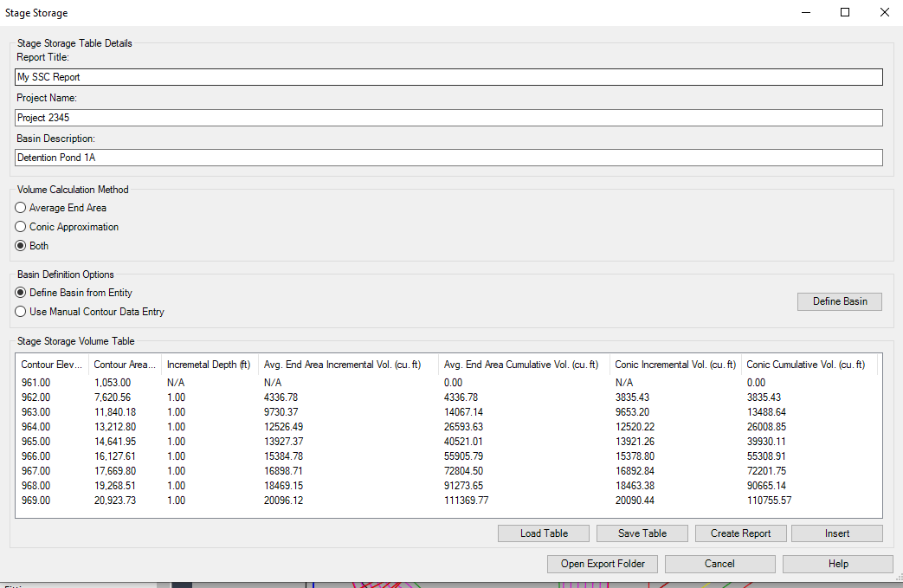Open Export Folder button
This screenshot has width=903, height=588.
pyautogui.click(x=603, y=564)
